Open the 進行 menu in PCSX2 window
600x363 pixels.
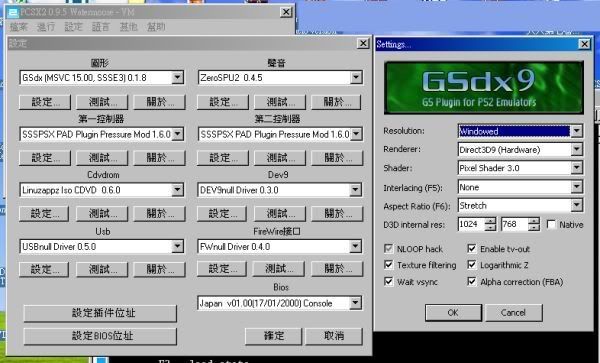[x=46, y=27]
